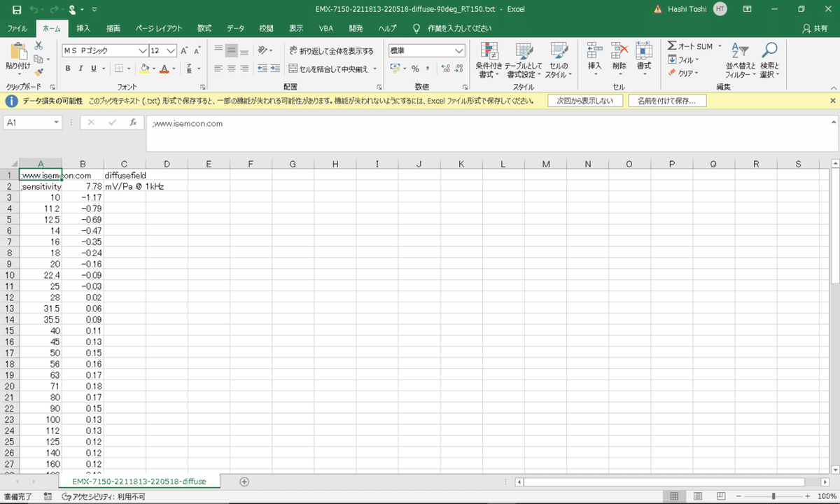Viewport: 840px width, 504px height.
Task: Open the Formulas (数式) ribbon tab
Action: (x=204, y=29)
